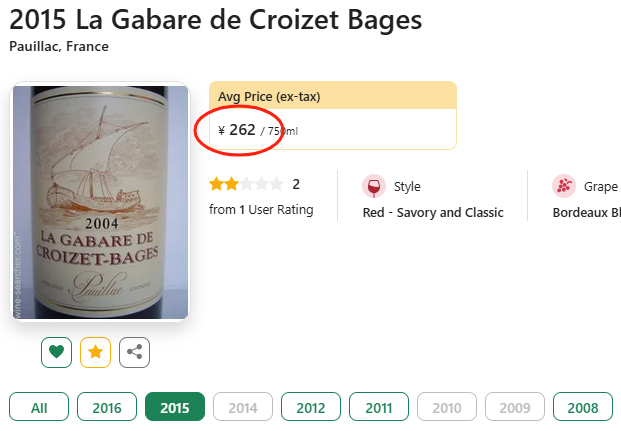Select the All vintages tab
This screenshot has height=431, width=621.
point(39,408)
